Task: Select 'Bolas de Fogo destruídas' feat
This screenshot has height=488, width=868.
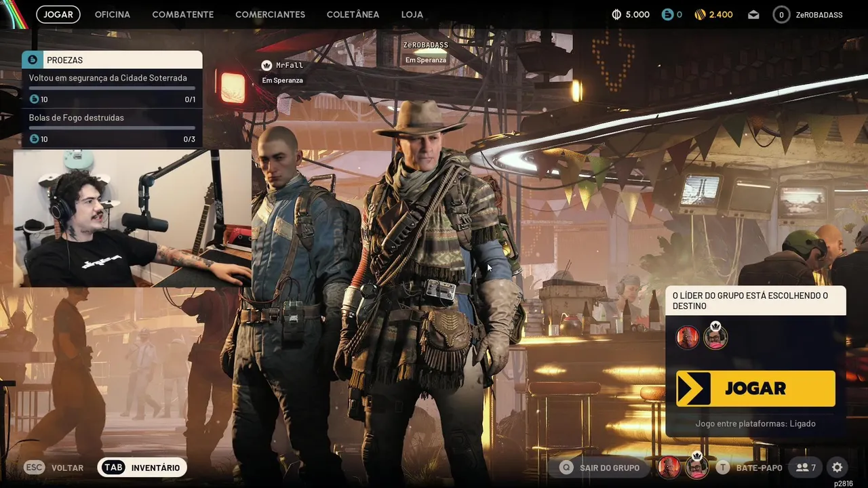Action: click(77, 118)
